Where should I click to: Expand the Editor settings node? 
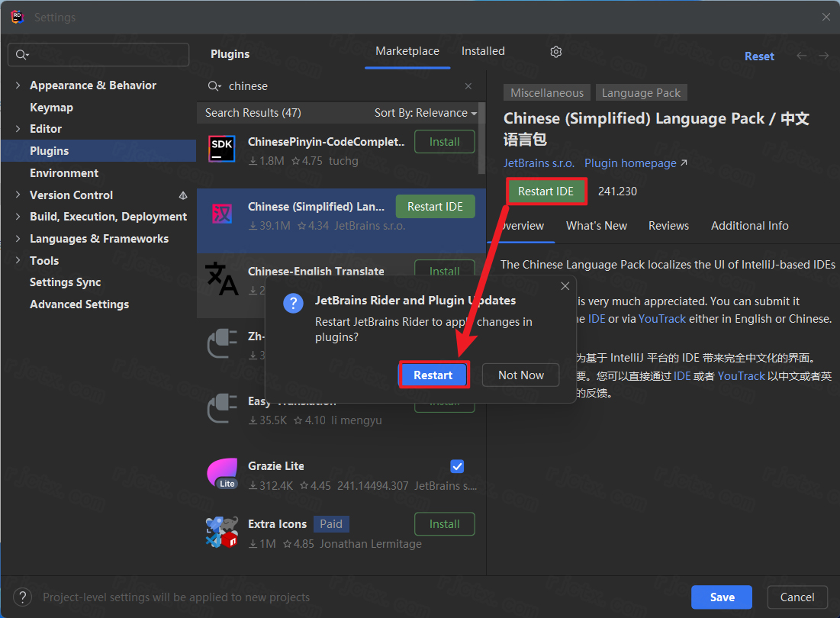18,128
